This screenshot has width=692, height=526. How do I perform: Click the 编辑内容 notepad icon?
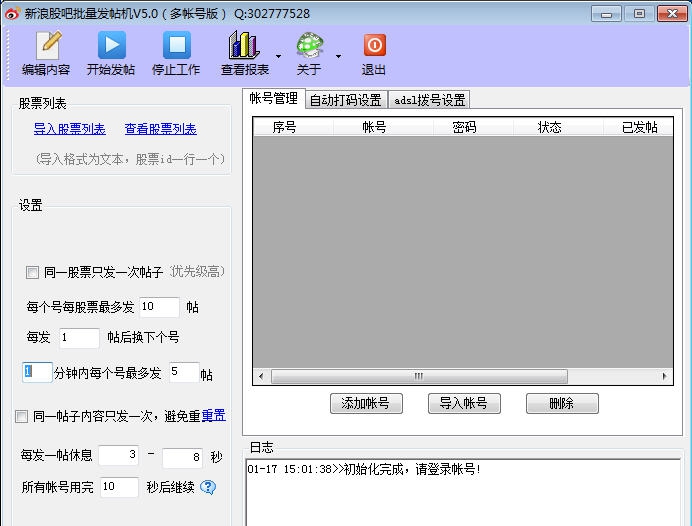(x=46, y=46)
